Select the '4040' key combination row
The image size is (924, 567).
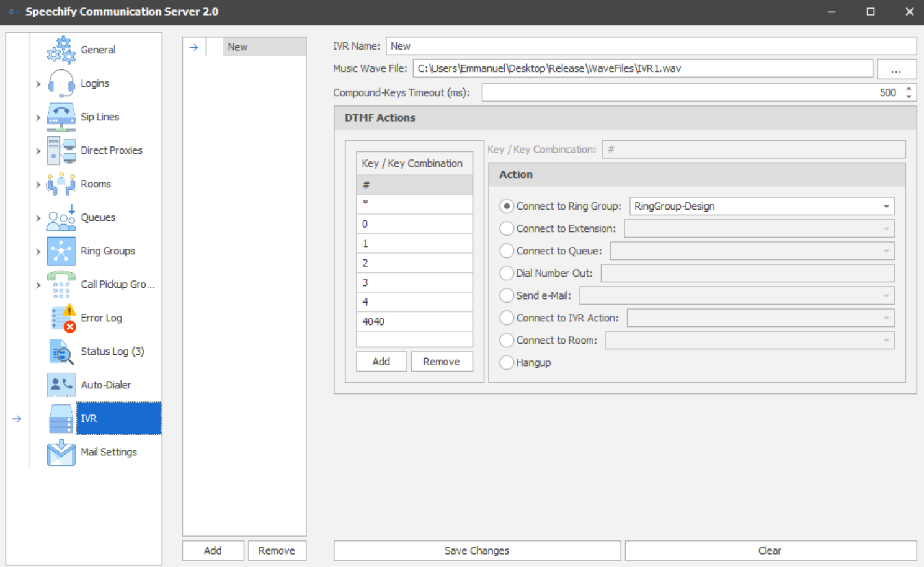tap(414, 321)
